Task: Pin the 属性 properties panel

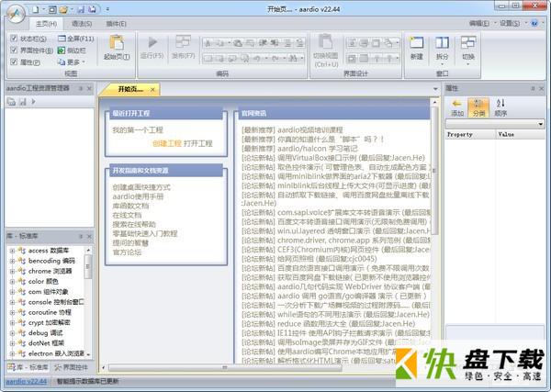Action: pos(533,88)
